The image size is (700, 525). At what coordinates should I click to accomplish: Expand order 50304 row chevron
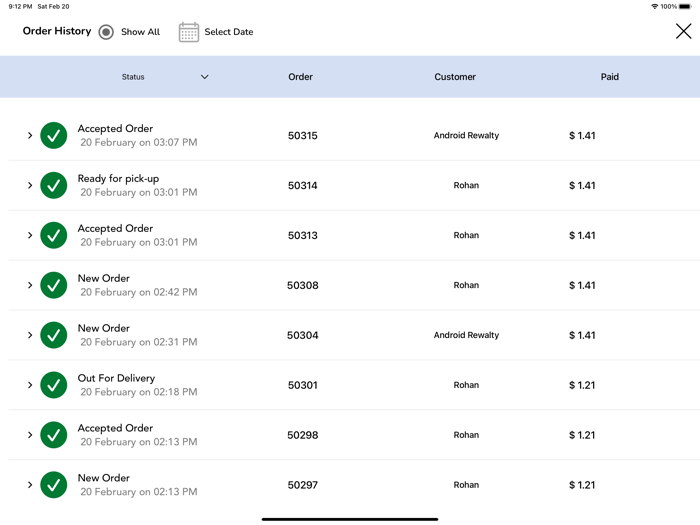point(30,335)
